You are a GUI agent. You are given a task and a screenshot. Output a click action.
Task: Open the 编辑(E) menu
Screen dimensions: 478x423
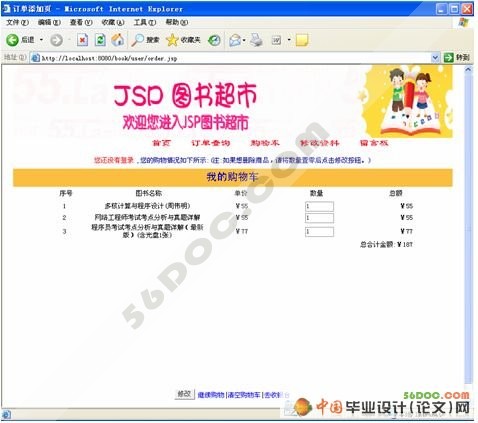tap(49, 22)
